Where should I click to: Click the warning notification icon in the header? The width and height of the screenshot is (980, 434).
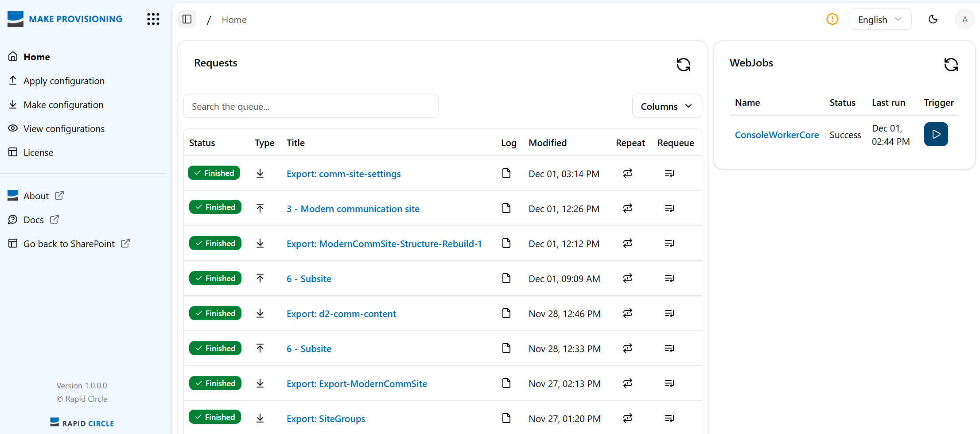[832, 19]
